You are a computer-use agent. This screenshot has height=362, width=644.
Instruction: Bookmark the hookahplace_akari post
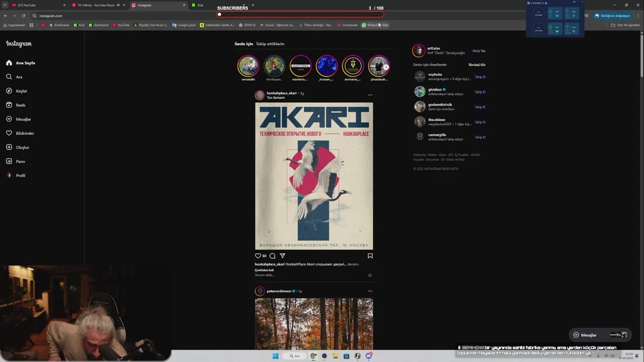370,256
